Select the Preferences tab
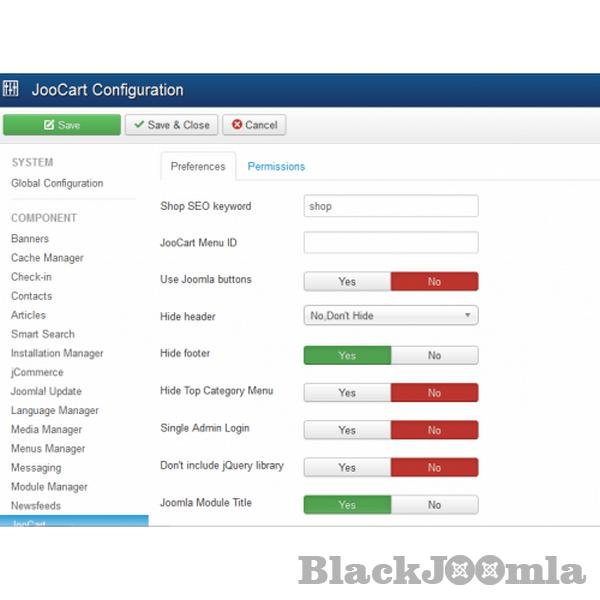Viewport: 600px width, 600px height. pyautogui.click(x=198, y=167)
